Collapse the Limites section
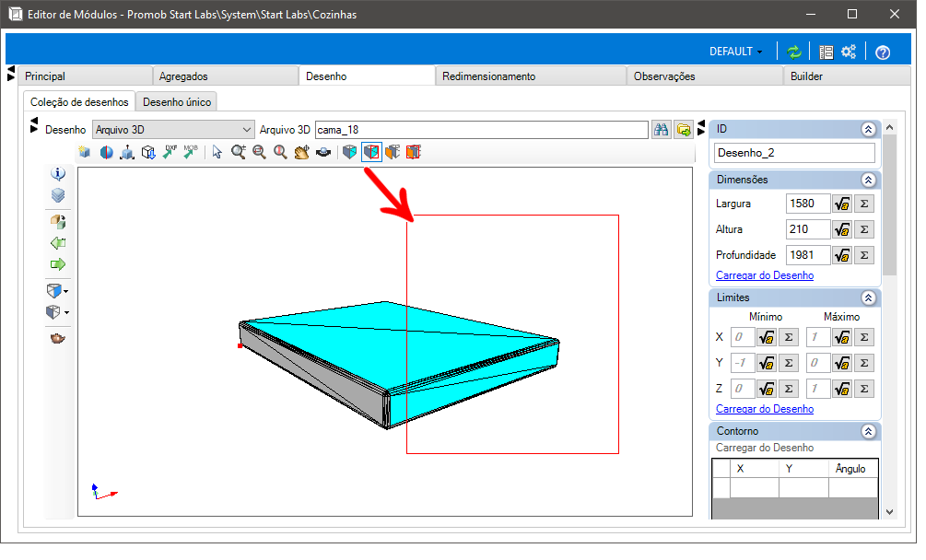Image resolution: width=926 pixels, height=560 pixels. tap(868, 298)
